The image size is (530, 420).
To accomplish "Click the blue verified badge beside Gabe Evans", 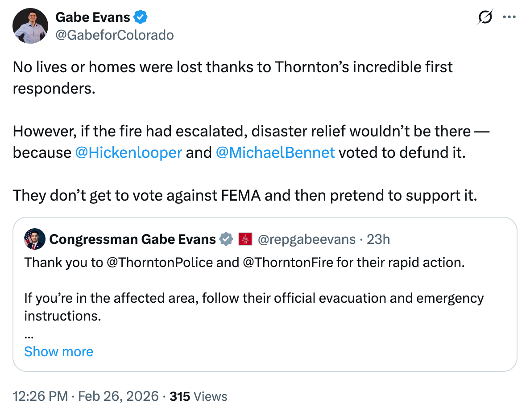I will (x=141, y=17).
